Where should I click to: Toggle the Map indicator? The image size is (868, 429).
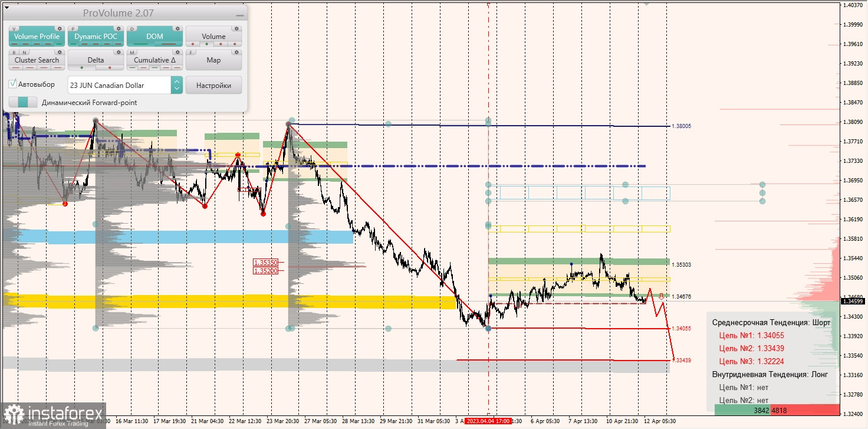click(213, 60)
